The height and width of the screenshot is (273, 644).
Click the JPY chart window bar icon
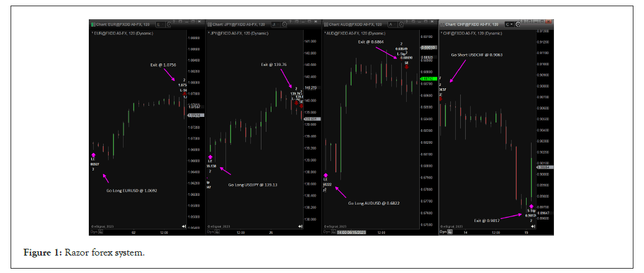[208, 24]
